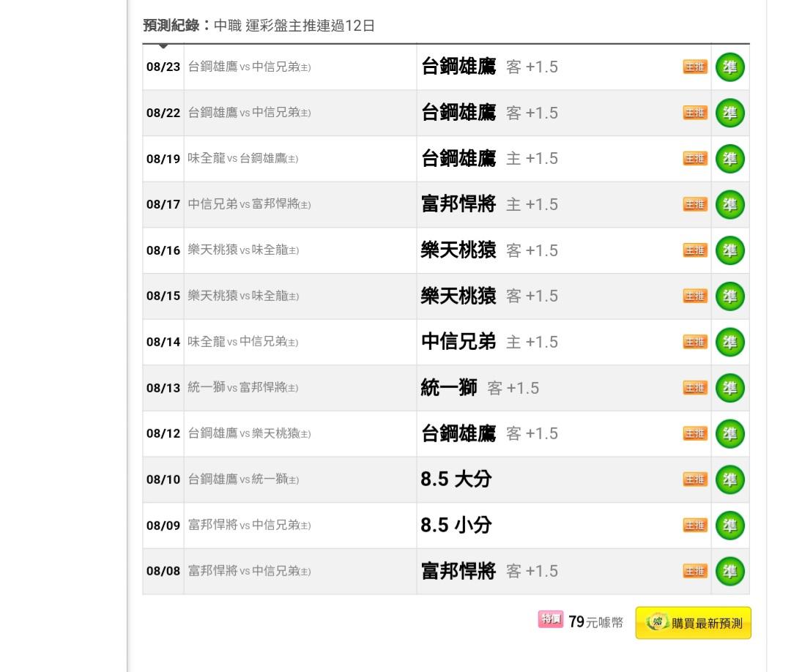Select the 08/13 pick 統一獅 客 +1.5
This screenshot has height=672, width=791.
(x=480, y=388)
